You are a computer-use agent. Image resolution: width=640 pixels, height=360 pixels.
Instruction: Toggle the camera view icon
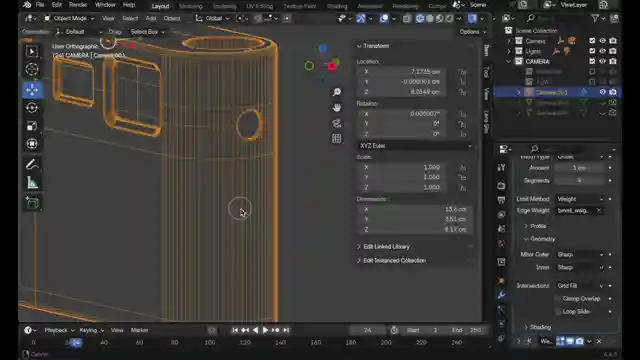(337, 123)
